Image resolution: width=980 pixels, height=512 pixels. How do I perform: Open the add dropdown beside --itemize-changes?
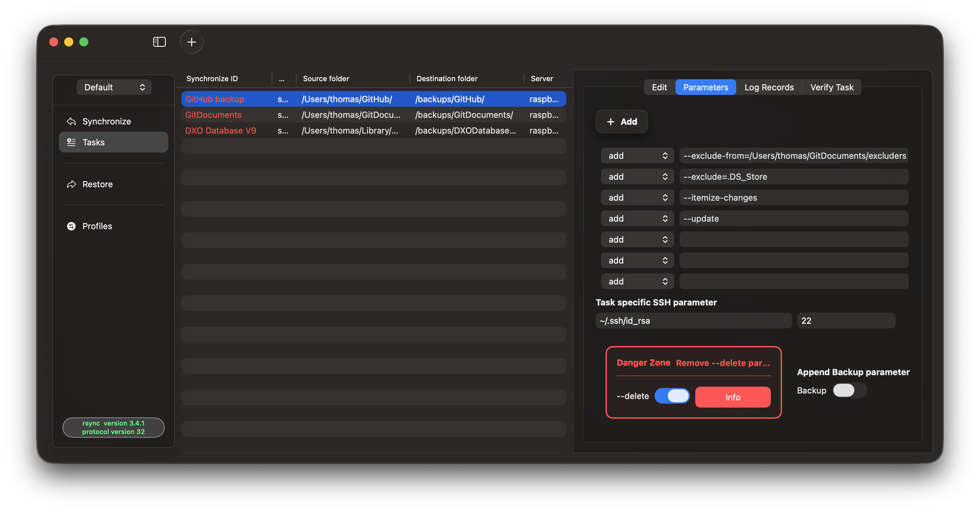637,198
